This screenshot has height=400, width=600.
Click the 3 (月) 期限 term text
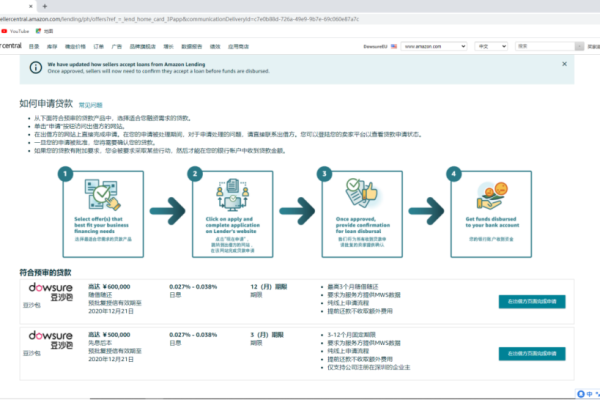(x=267, y=335)
